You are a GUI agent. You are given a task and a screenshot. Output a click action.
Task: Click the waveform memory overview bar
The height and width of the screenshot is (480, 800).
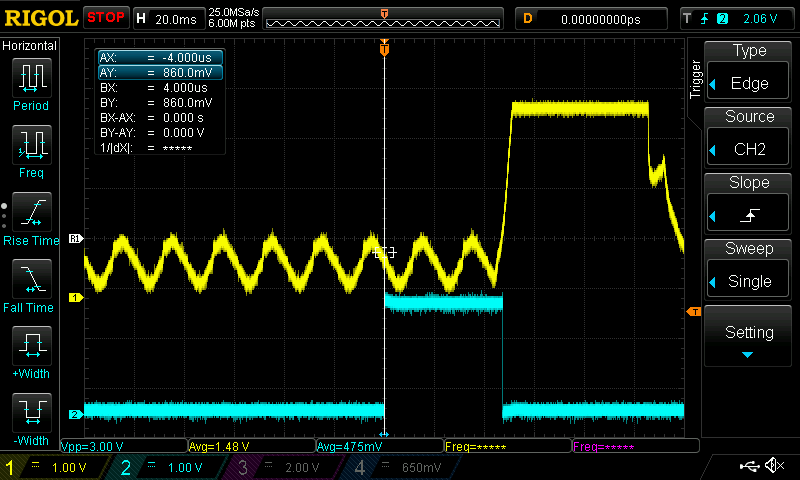(383, 19)
